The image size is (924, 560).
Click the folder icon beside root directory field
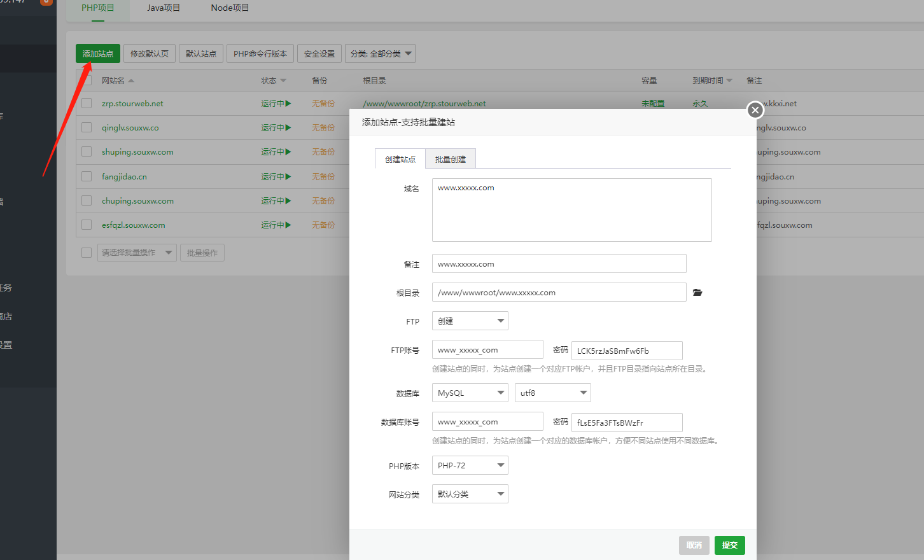(x=697, y=293)
